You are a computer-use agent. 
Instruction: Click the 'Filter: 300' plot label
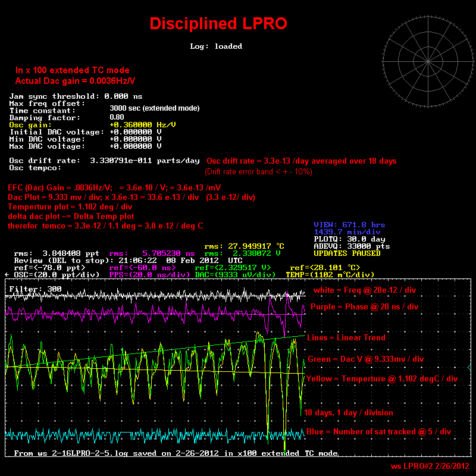pos(35,289)
